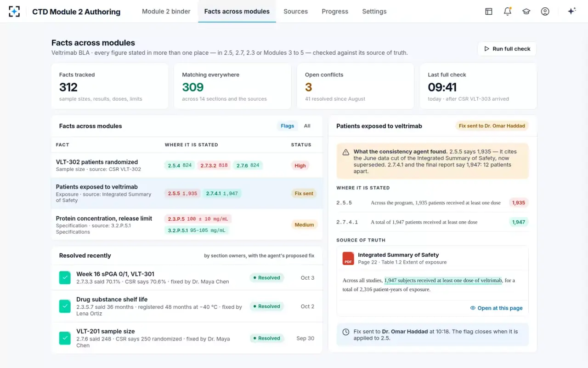The width and height of the screenshot is (588, 368).
Task: Show All facts filter
Action: click(307, 126)
